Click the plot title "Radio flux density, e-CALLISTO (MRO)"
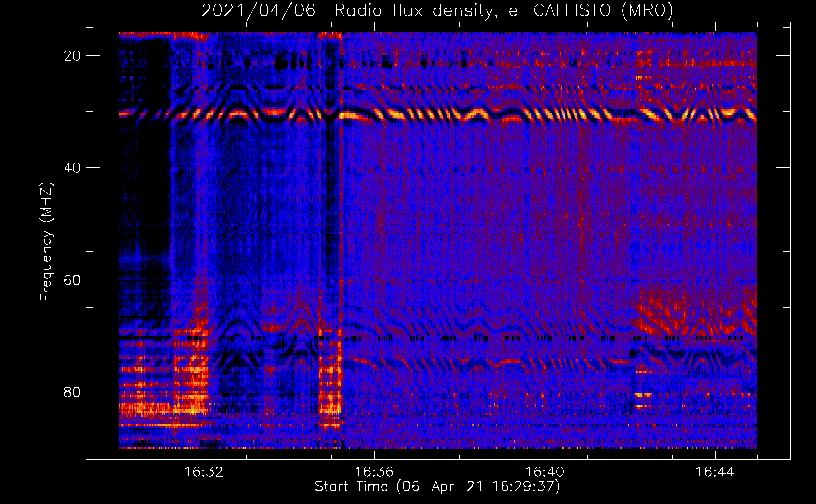 coord(503,10)
